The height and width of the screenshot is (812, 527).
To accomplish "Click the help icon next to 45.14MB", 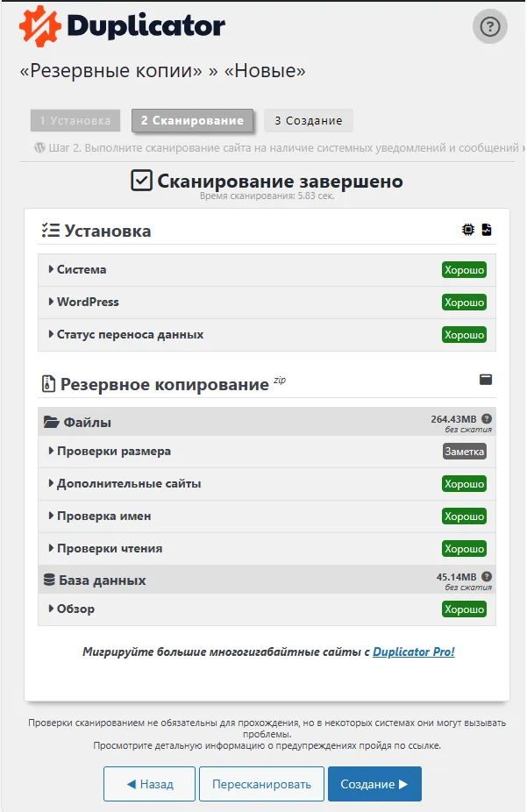I will coord(487,576).
